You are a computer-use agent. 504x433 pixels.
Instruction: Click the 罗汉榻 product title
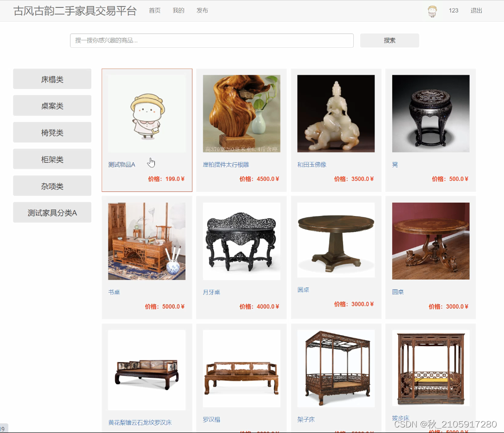click(x=211, y=420)
